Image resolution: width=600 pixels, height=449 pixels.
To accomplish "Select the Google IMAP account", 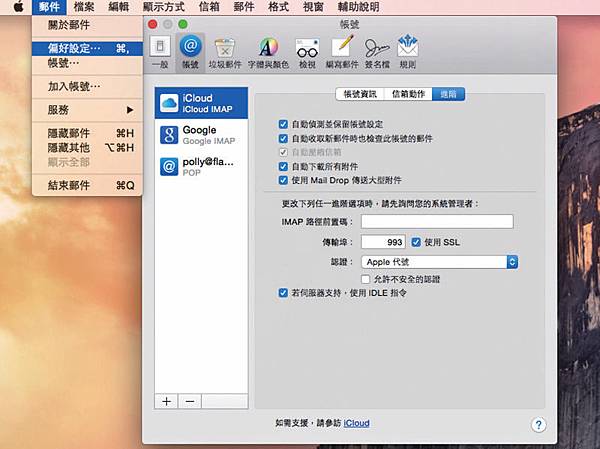I will [x=201, y=135].
